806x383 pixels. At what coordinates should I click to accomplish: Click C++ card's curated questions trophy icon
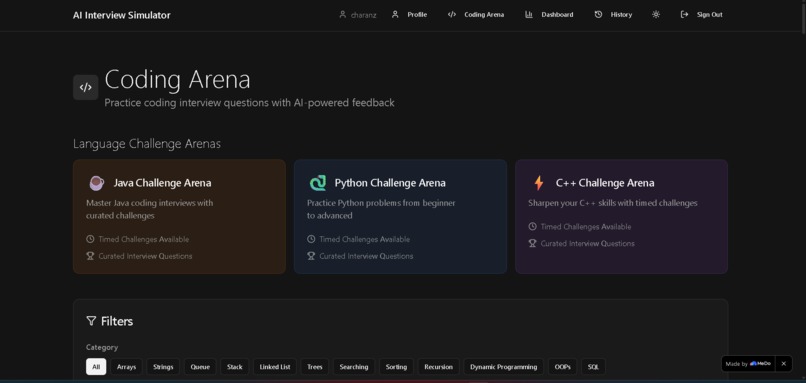(532, 244)
